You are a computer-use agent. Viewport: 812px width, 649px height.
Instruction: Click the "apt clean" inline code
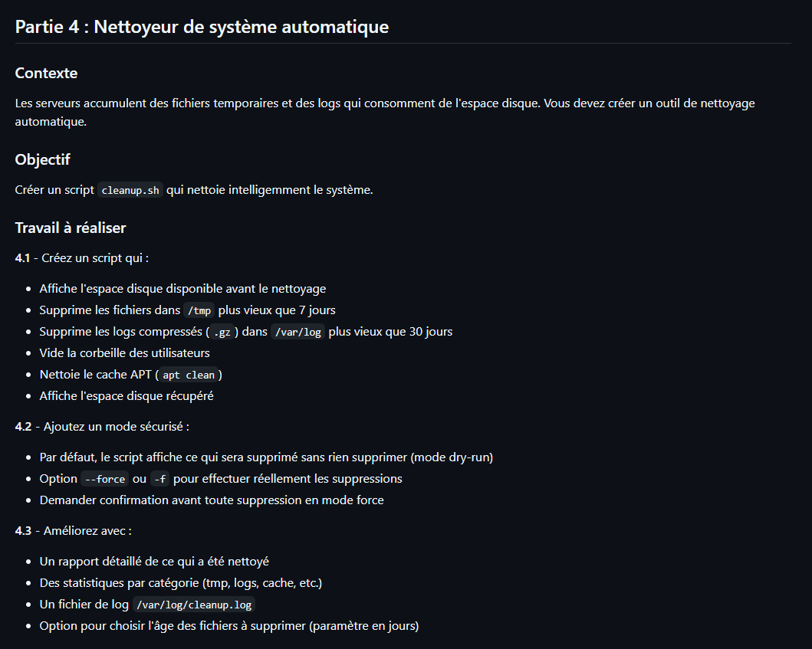click(190, 375)
